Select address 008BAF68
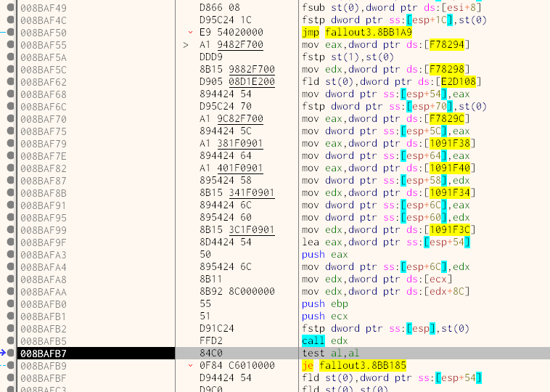550x392 pixels. pyautogui.click(x=44, y=94)
